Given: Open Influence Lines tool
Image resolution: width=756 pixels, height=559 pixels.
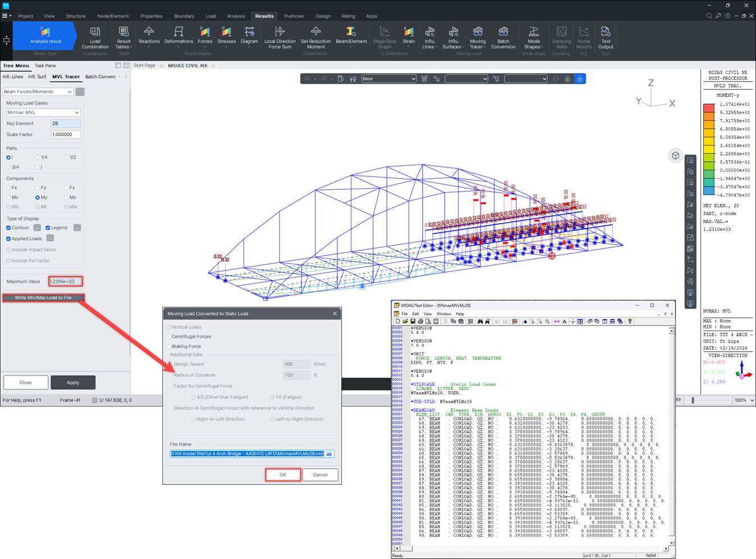Looking at the screenshot, I should click(430, 38).
